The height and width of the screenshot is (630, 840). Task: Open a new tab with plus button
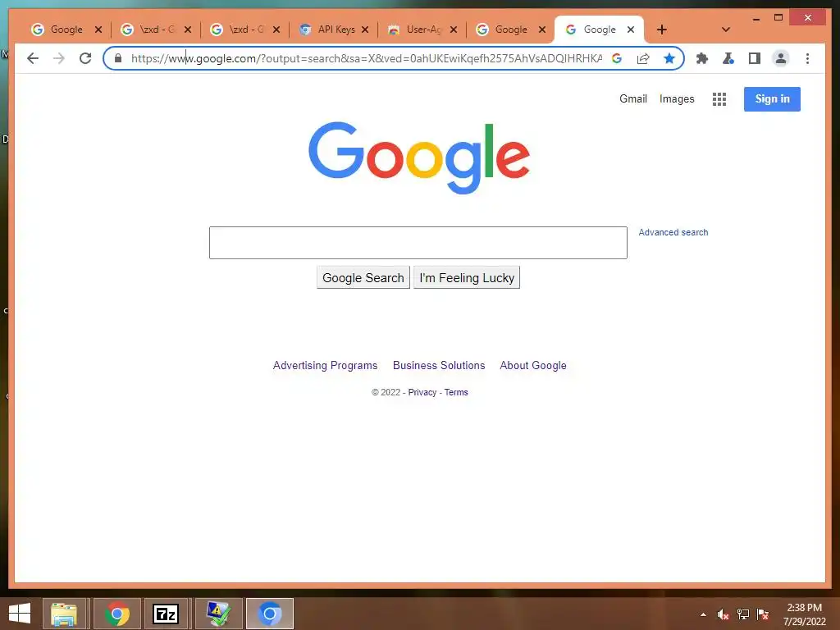(662, 30)
